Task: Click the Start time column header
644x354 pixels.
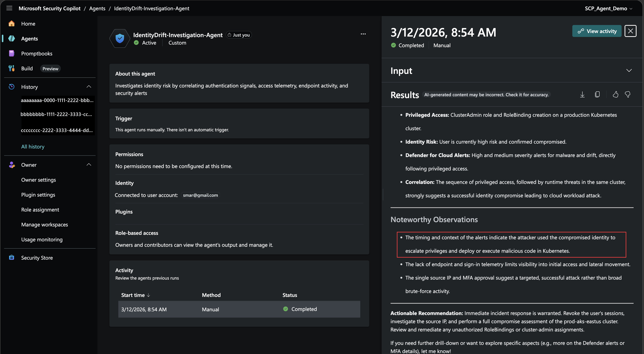Action: tap(133, 295)
